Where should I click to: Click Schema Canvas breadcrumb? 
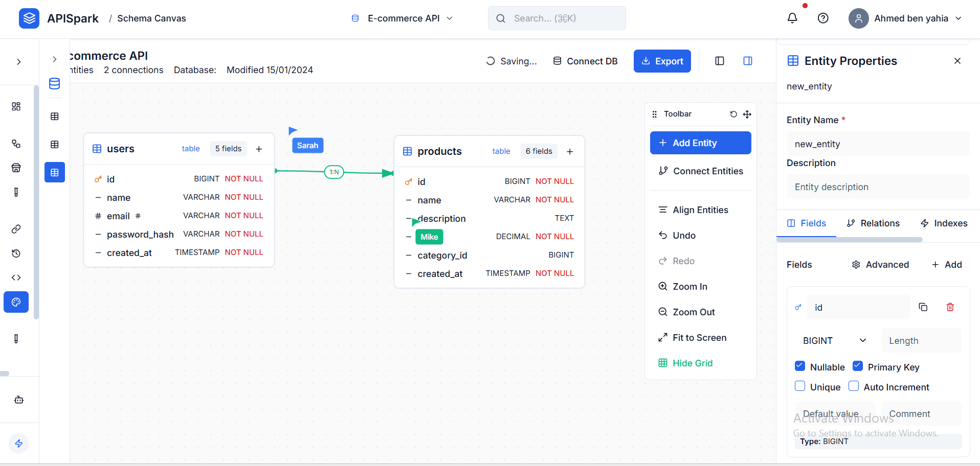coord(151,18)
